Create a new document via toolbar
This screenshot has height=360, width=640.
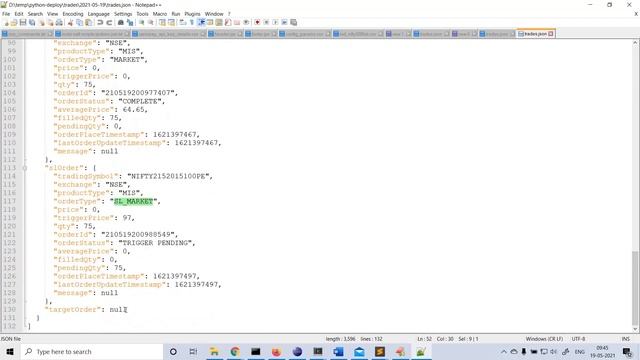tap(6, 22)
